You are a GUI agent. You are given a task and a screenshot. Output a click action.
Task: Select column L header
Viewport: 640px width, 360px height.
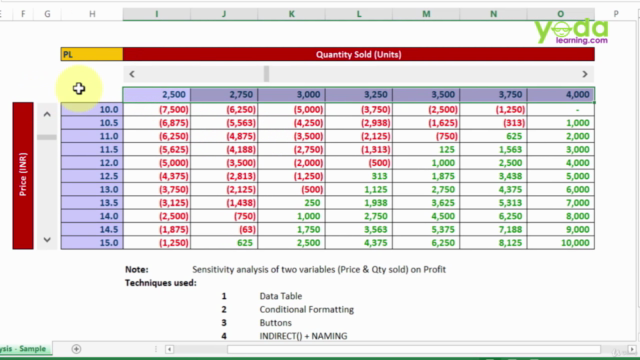tap(359, 14)
